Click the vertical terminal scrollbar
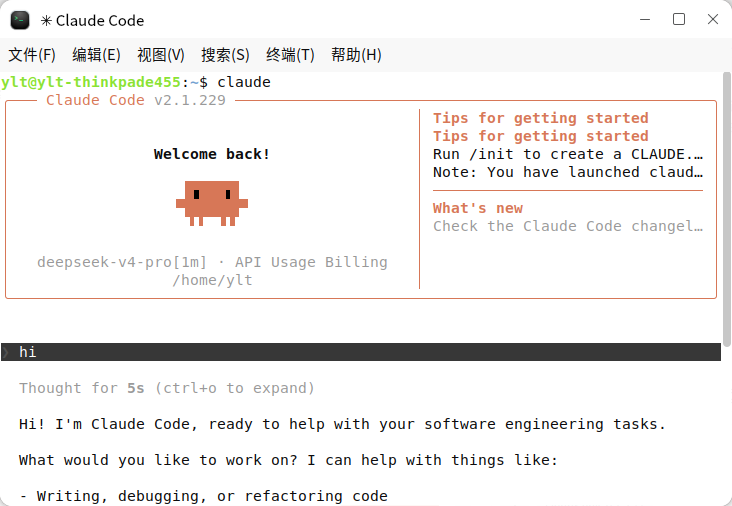 (x=726, y=209)
